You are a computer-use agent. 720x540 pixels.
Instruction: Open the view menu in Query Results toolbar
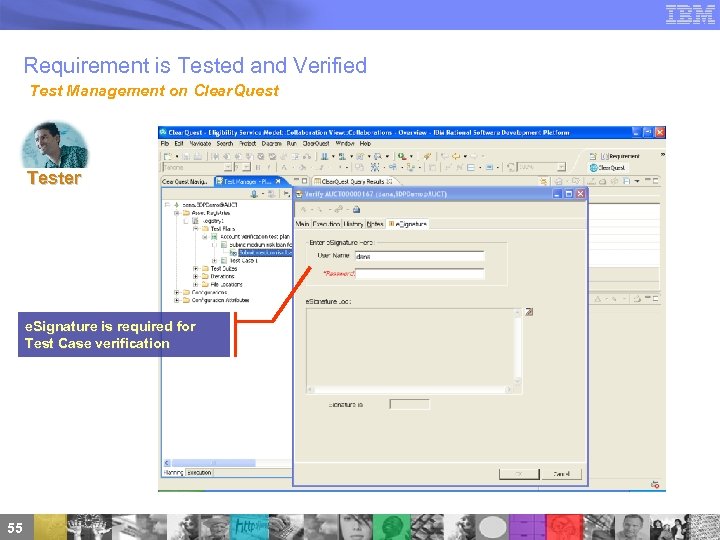click(x=637, y=181)
